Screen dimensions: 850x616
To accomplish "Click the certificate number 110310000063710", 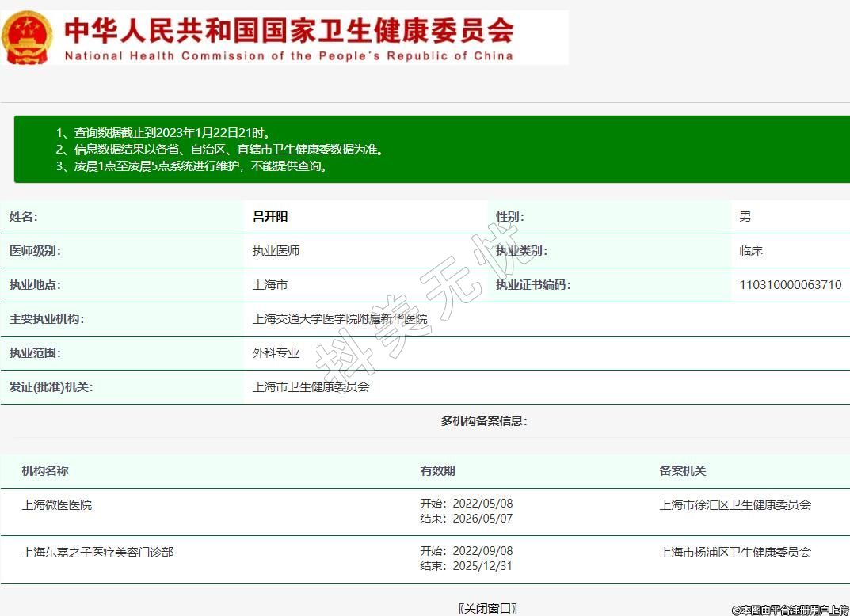I will tap(790, 285).
